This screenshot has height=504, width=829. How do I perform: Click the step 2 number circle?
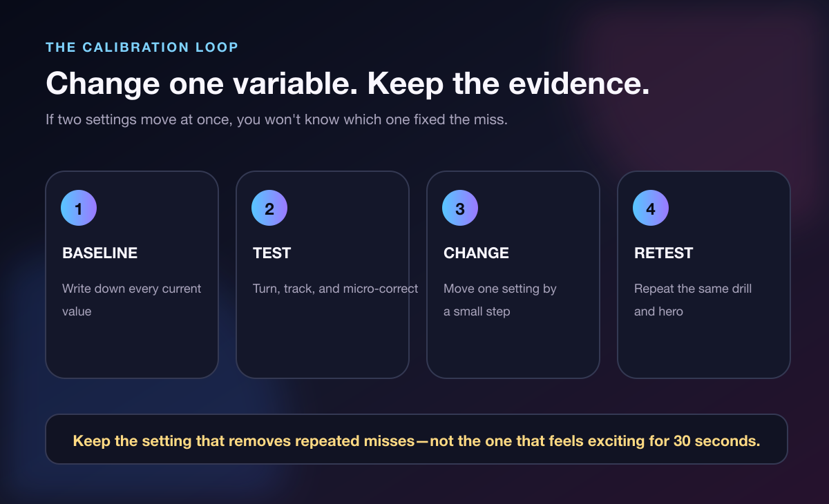pyautogui.click(x=269, y=209)
